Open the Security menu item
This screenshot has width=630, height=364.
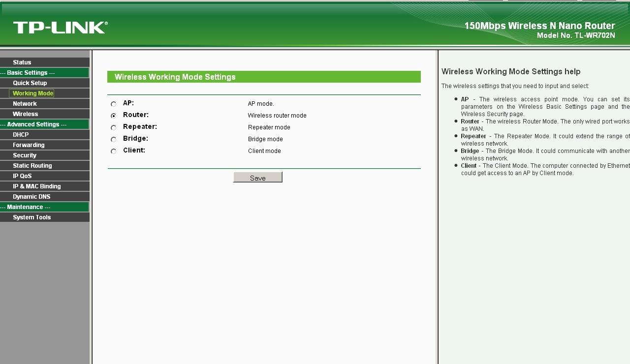(25, 155)
